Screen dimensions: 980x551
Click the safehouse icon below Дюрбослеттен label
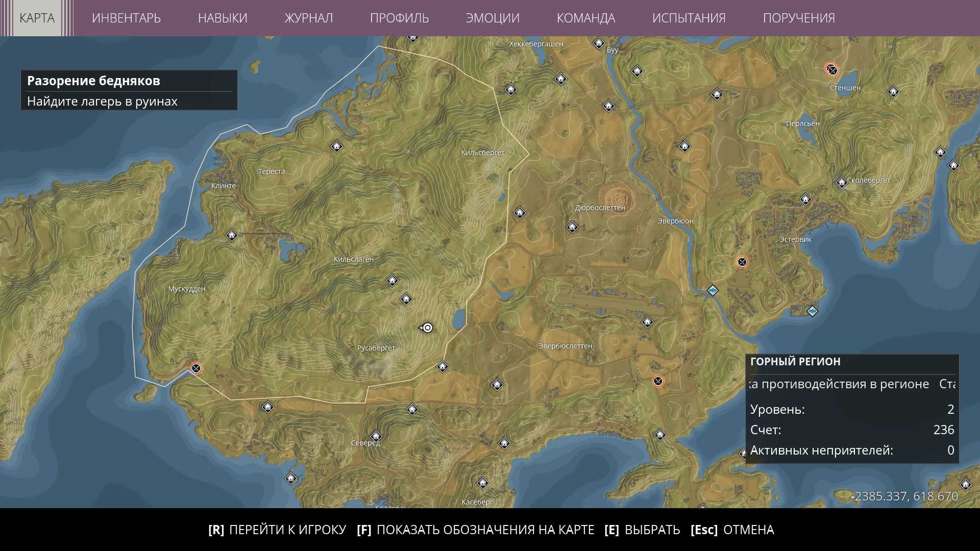pyautogui.click(x=572, y=227)
